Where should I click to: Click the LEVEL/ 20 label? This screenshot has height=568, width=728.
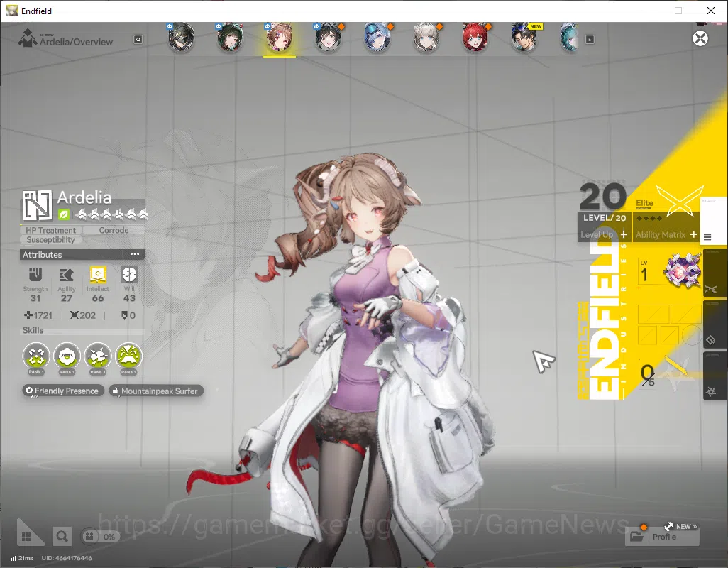604,218
